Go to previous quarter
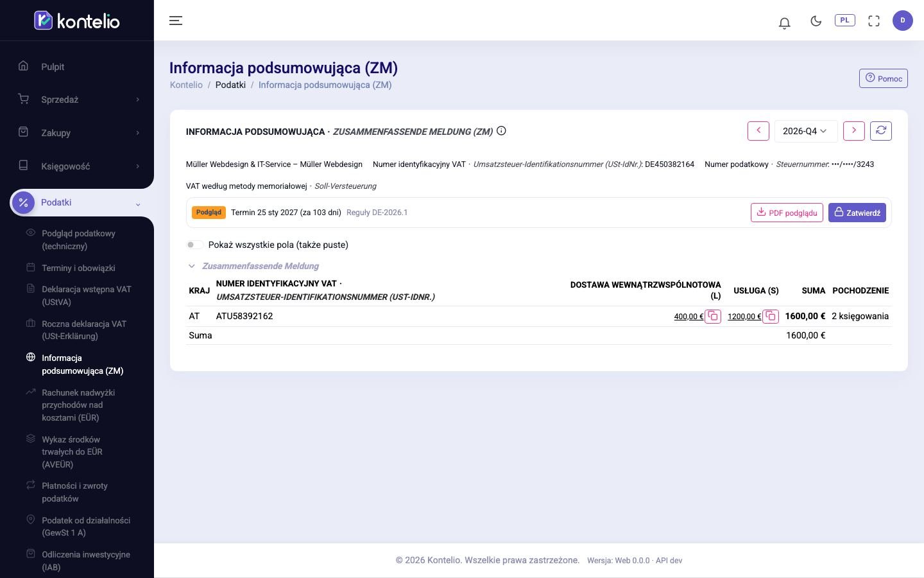 (758, 131)
